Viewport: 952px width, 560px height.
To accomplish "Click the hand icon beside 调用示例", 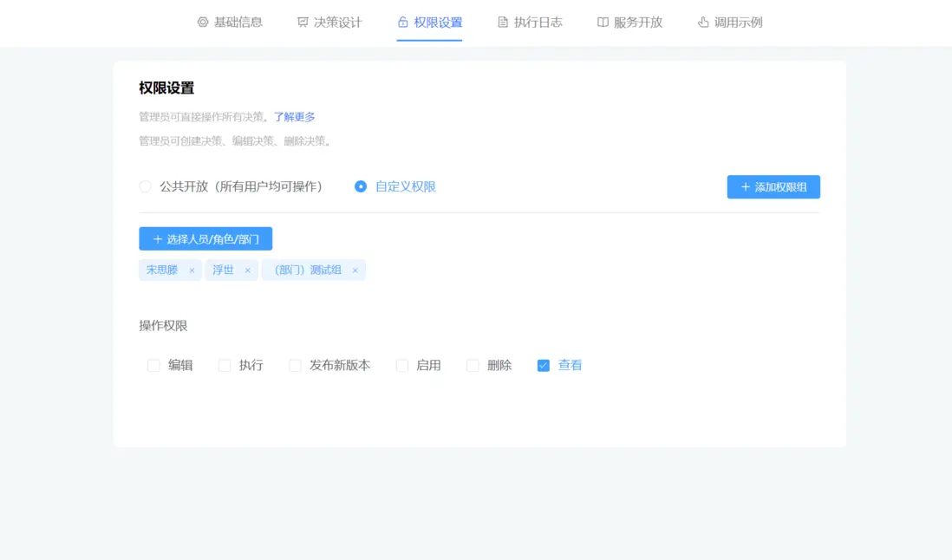I will tap(701, 23).
